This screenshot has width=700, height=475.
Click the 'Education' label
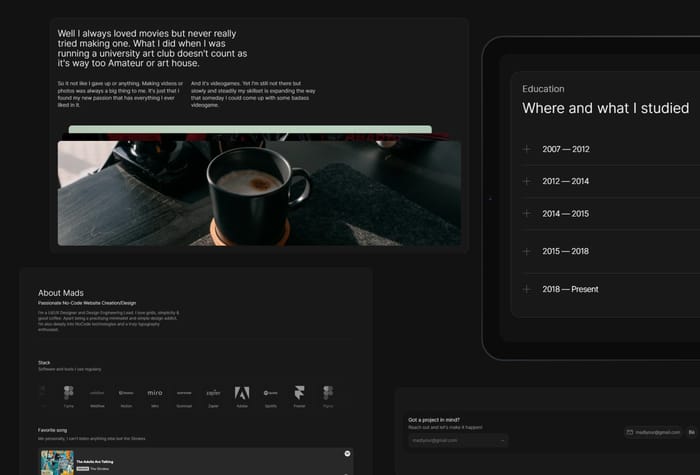pyautogui.click(x=543, y=89)
